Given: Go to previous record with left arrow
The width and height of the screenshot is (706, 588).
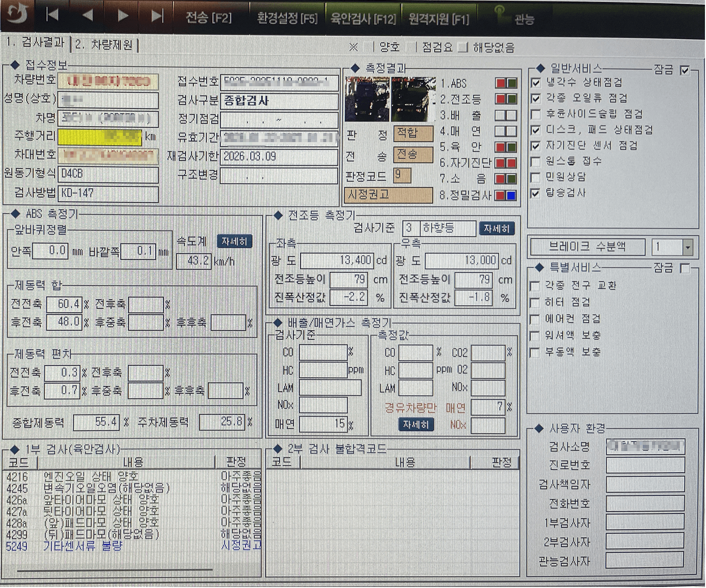Looking at the screenshot, I should pos(87,16).
